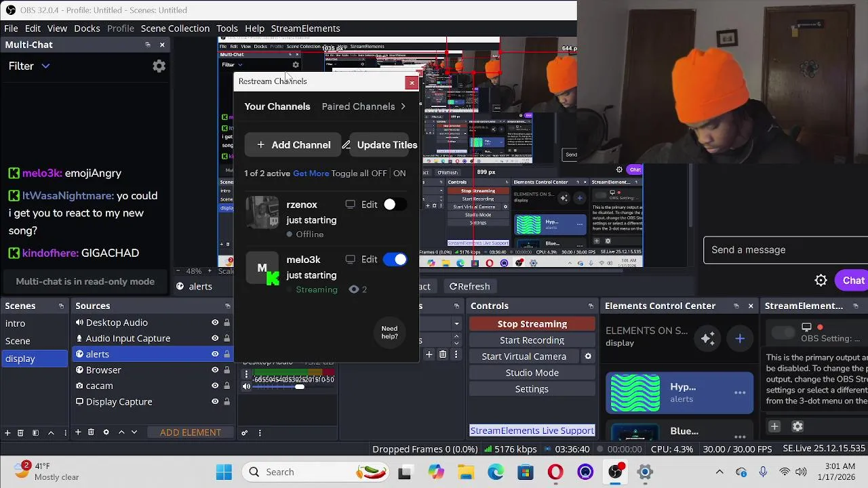The image size is (868, 488).
Task: Open Microsoft Store from taskbar
Action: click(526, 472)
